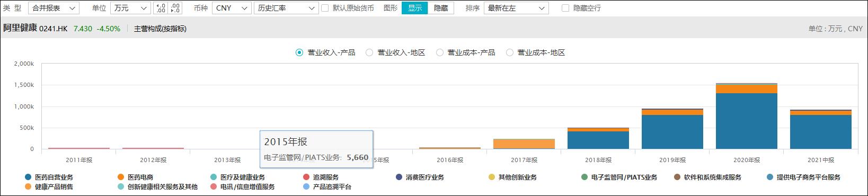This screenshot has height=196, width=868.
Task: Enable 默认原始货币 checkbox
Action: point(325,8)
